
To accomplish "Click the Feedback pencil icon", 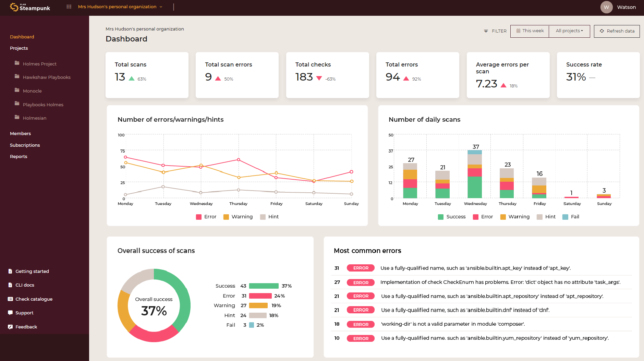I will (10, 327).
